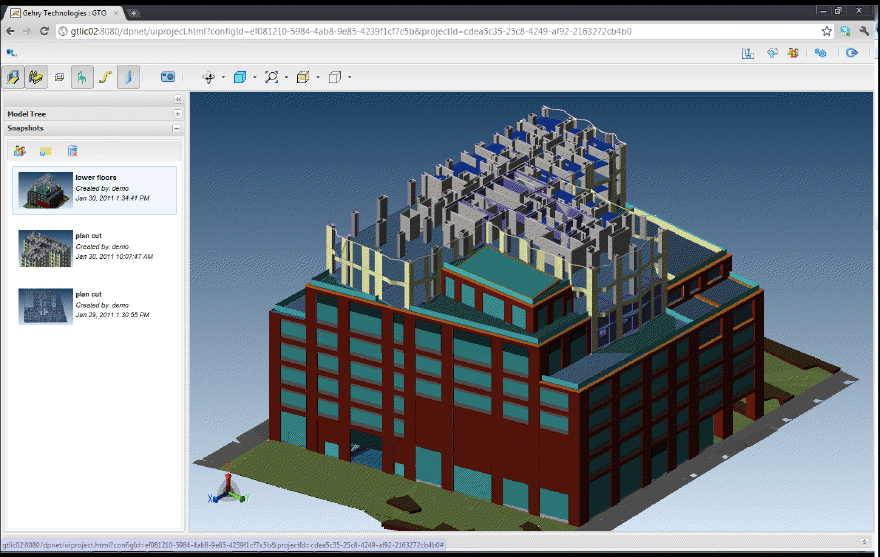Click the zoom fit magnifier icon
This screenshot has width=880, height=557.
point(271,77)
